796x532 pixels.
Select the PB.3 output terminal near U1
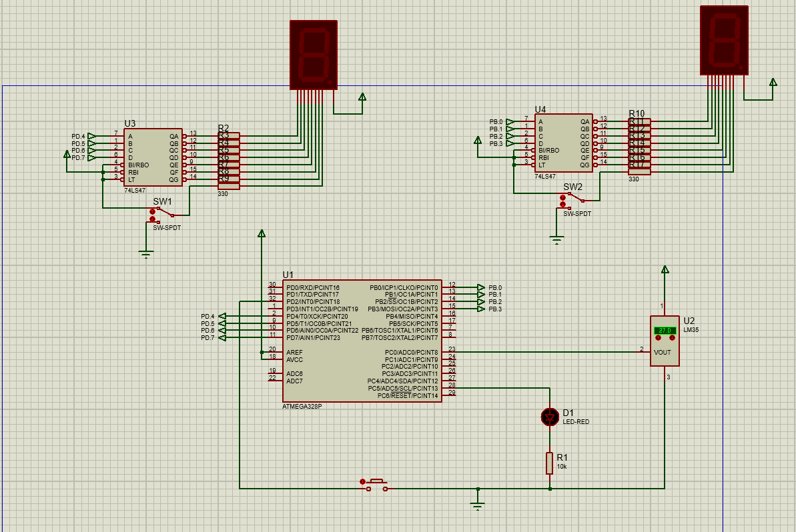tap(481, 309)
